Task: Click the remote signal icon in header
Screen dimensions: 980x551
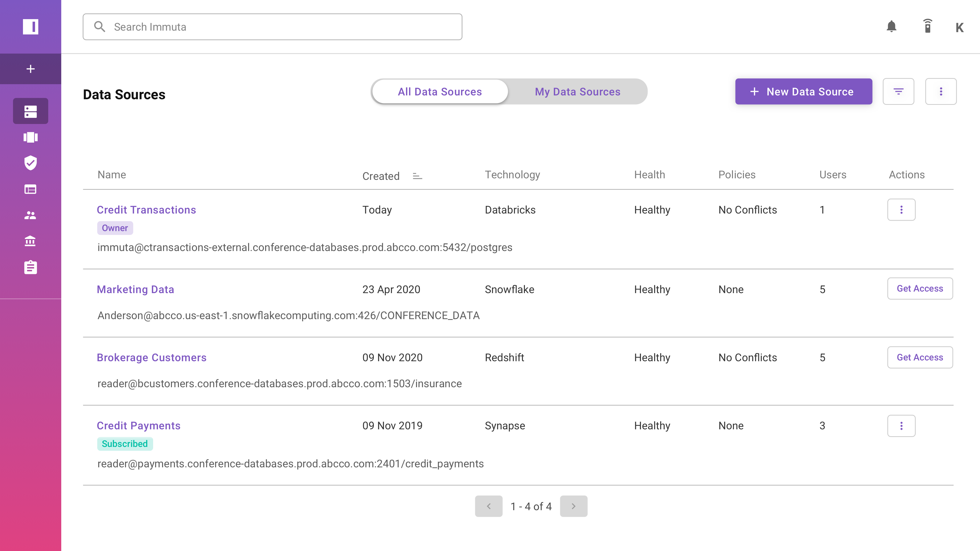Action: (x=927, y=26)
